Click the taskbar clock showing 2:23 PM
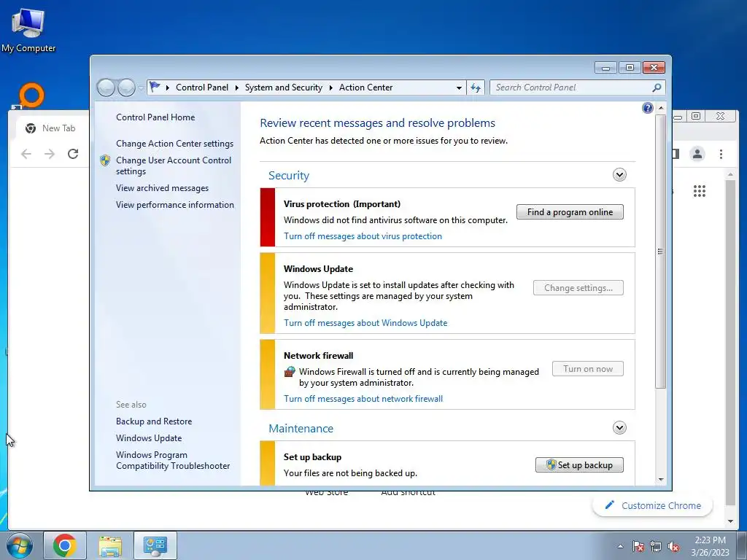 click(710, 546)
